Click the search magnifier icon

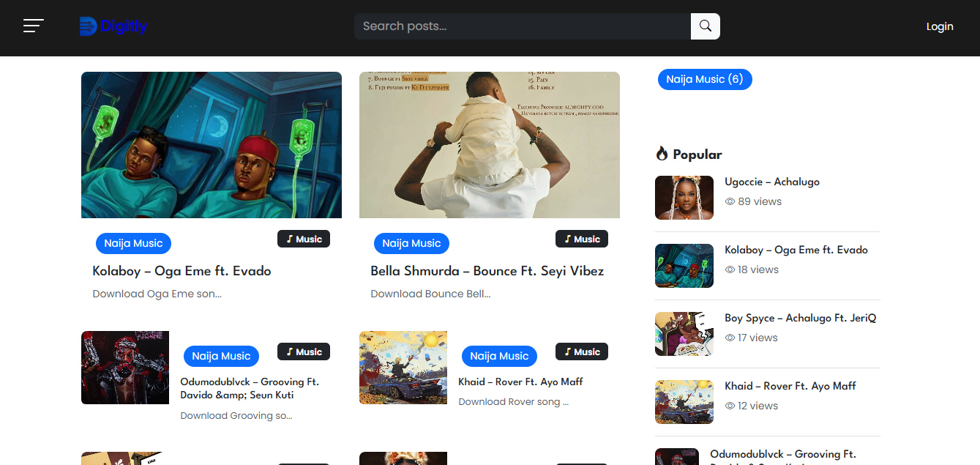(704, 26)
